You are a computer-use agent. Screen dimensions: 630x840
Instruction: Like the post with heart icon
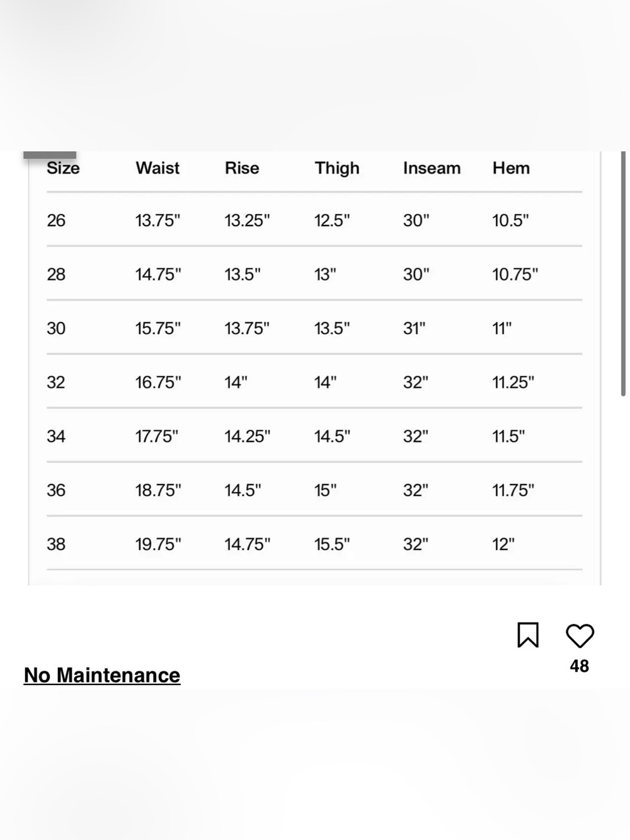click(x=580, y=636)
